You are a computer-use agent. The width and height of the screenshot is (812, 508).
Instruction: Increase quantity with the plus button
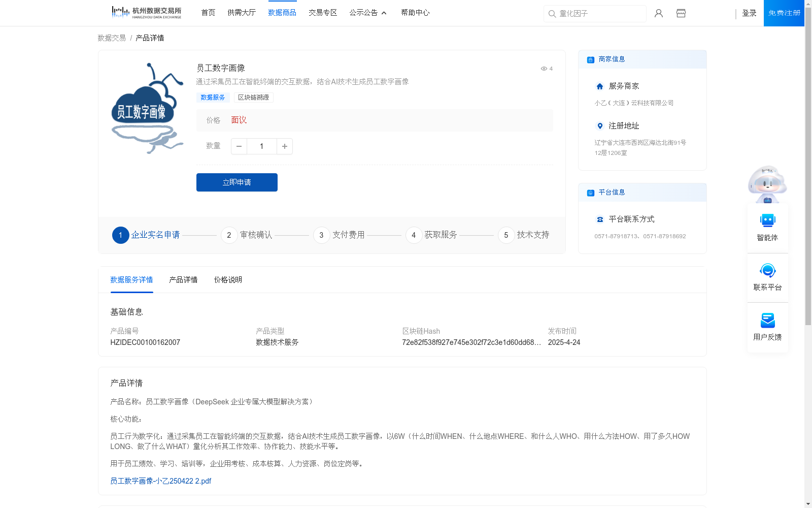click(285, 146)
